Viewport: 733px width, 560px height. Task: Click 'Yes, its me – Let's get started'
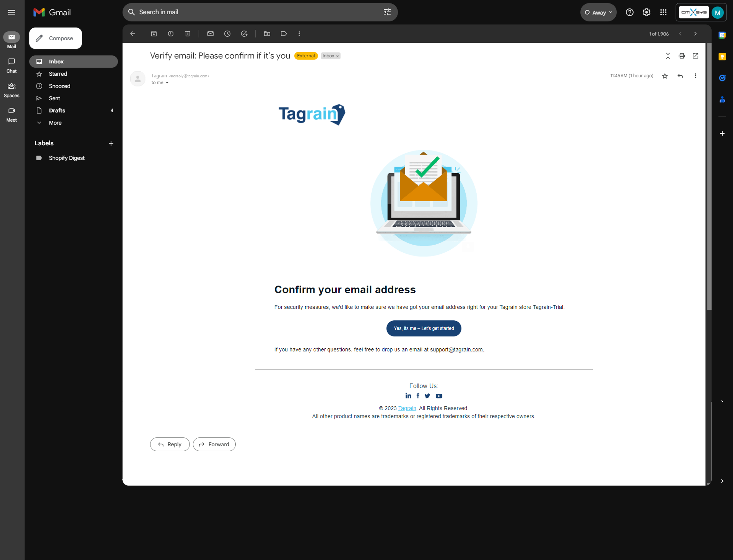tap(424, 328)
